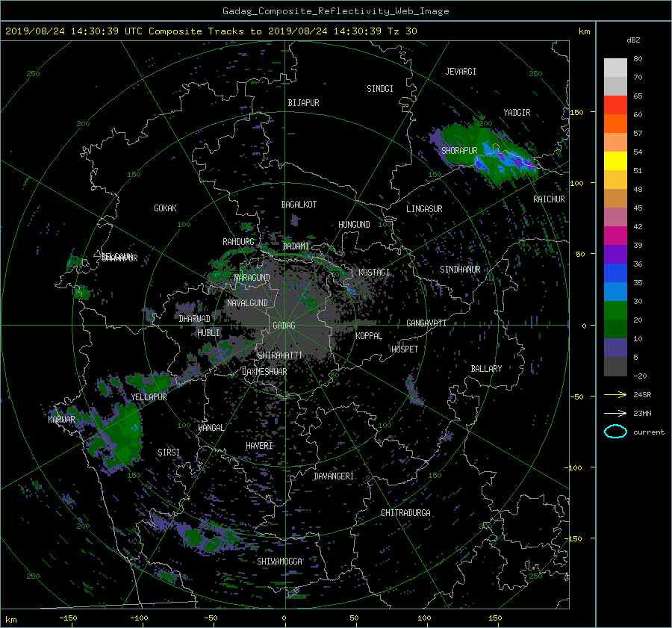Click the 'GADAG' radar center label
The image size is (672, 628).
click(x=284, y=326)
